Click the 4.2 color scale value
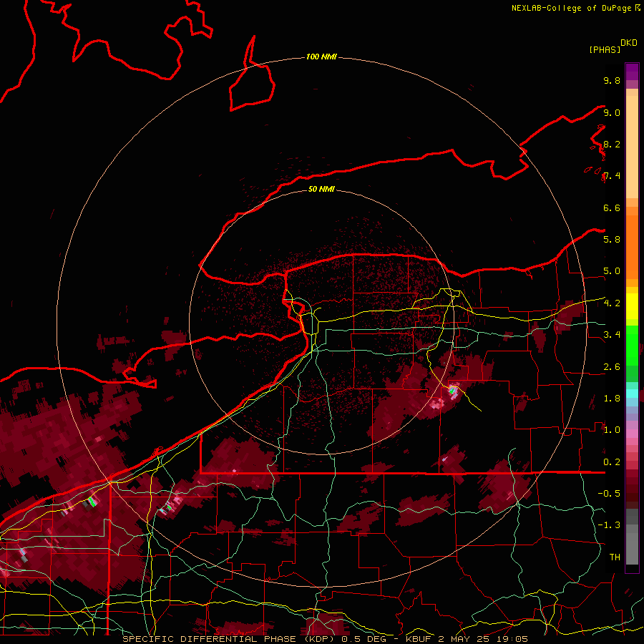This screenshot has width=644, height=644. coord(612,303)
